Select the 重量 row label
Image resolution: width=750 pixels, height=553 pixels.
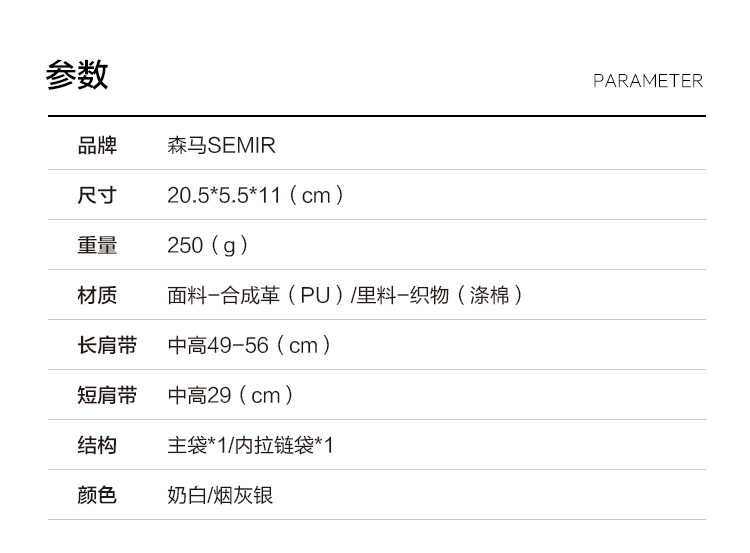[97, 245]
